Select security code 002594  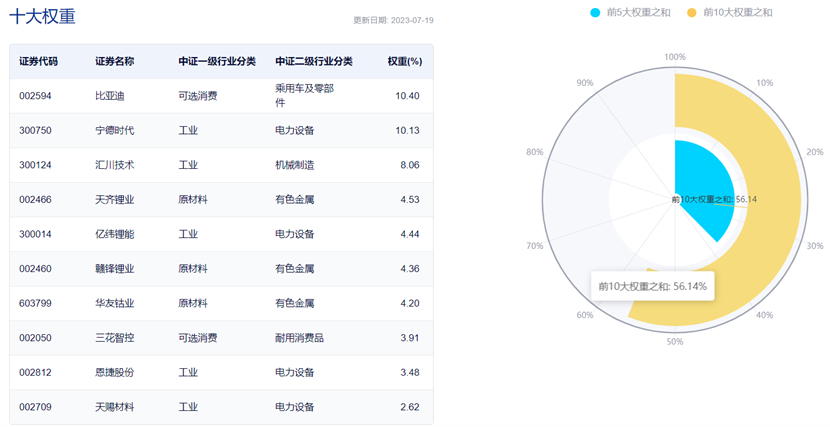tap(35, 96)
